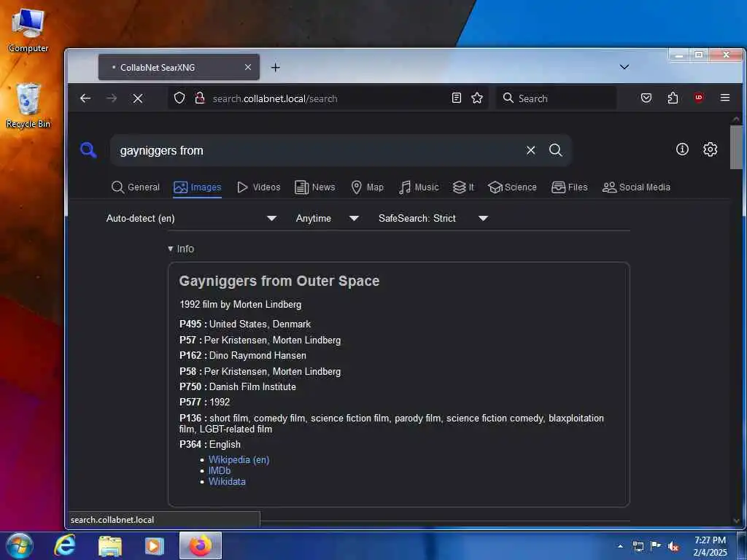Click the muted volume tray icon

coord(673,546)
